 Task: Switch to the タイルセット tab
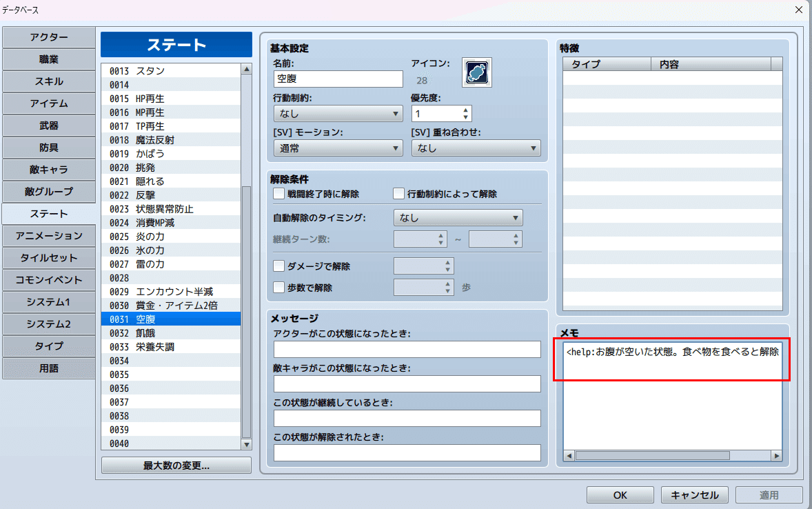tap(49, 258)
